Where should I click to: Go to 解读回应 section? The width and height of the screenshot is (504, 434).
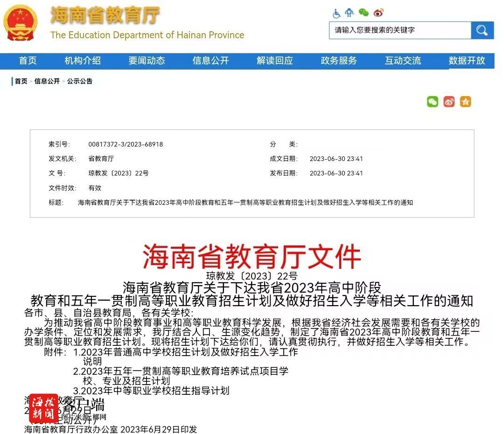275,61
